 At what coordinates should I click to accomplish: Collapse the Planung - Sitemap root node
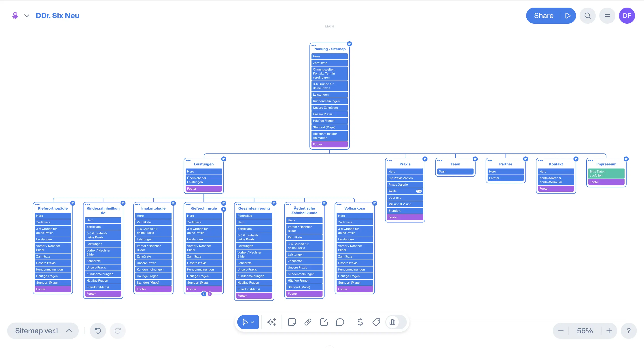(x=350, y=44)
